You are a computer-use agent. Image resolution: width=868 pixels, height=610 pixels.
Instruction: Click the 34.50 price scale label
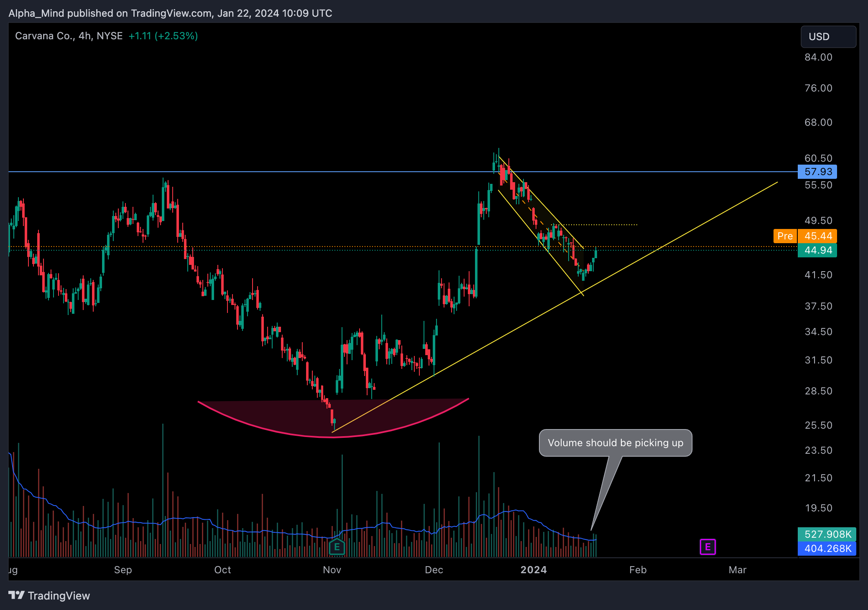(818, 332)
